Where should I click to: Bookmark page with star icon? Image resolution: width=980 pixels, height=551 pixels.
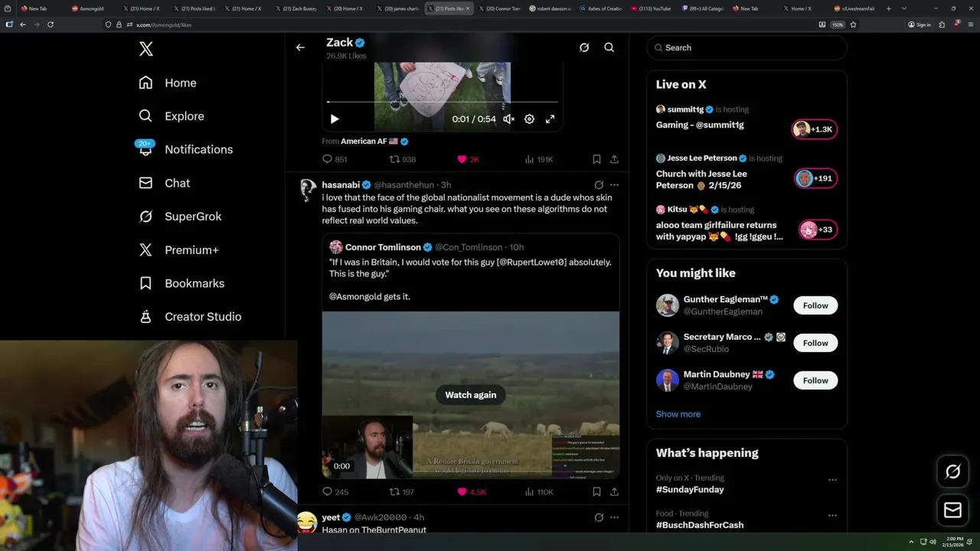tap(853, 24)
